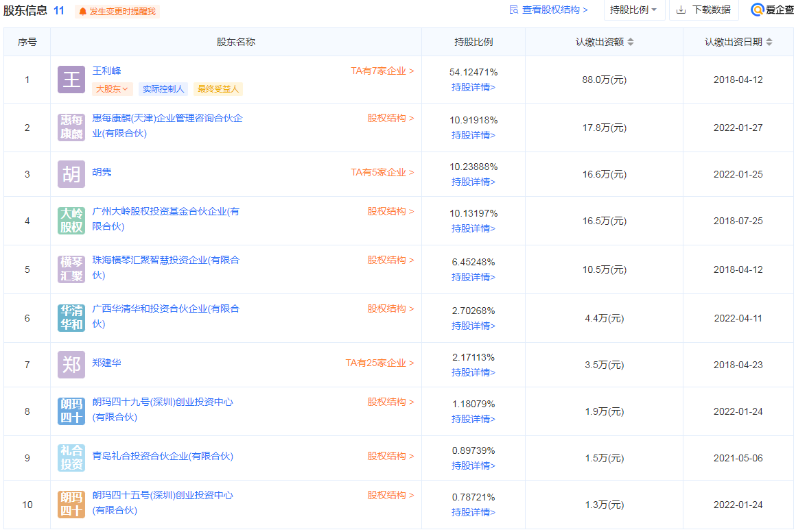This screenshot has height=532, width=796.
Task: Open 股权结构 link for 青岛礼合 row
Action: pos(391,456)
